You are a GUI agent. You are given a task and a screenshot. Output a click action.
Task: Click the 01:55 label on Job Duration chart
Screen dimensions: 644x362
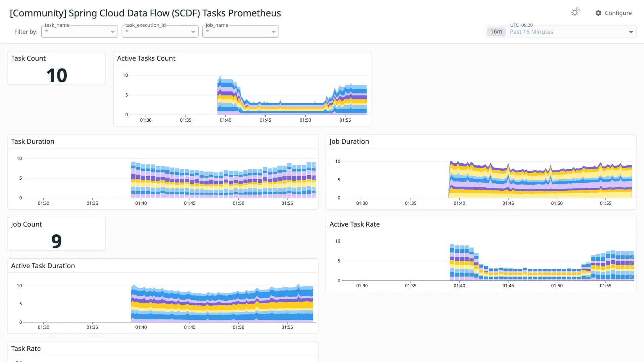click(605, 203)
